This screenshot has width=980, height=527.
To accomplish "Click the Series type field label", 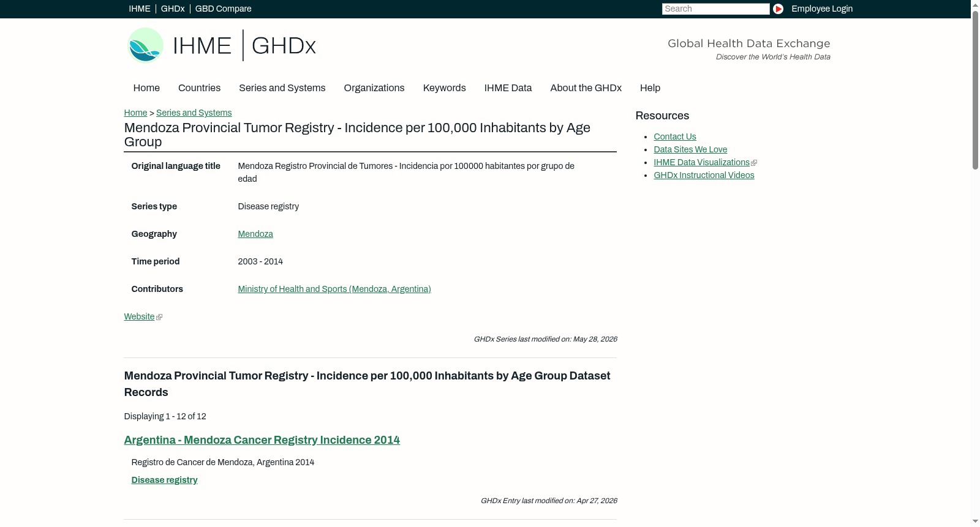I will [x=154, y=206].
